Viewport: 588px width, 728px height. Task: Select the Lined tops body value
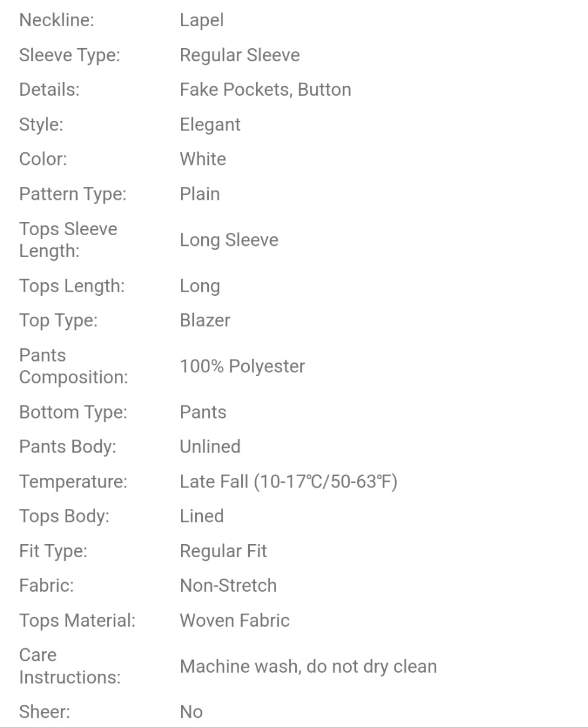click(x=202, y=516)
